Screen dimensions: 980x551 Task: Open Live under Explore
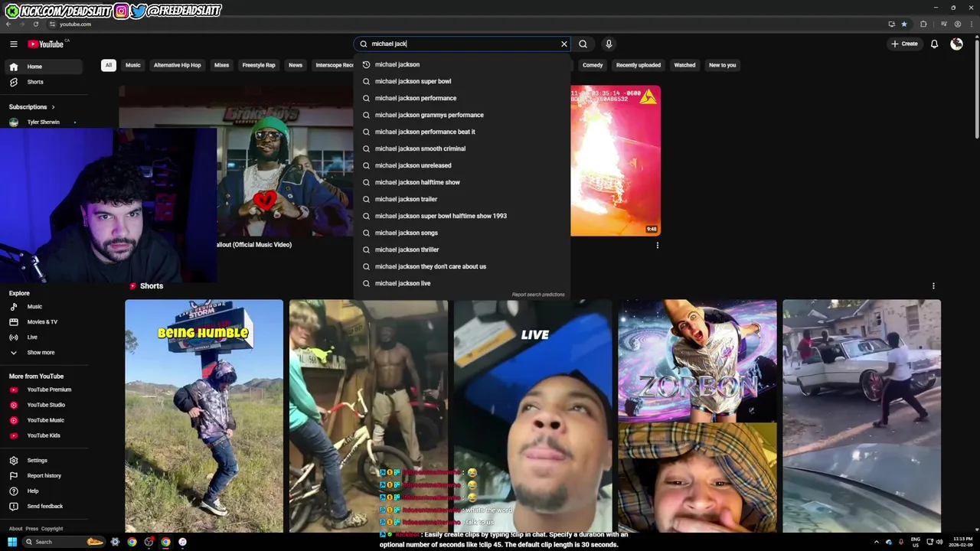[44, 337]
